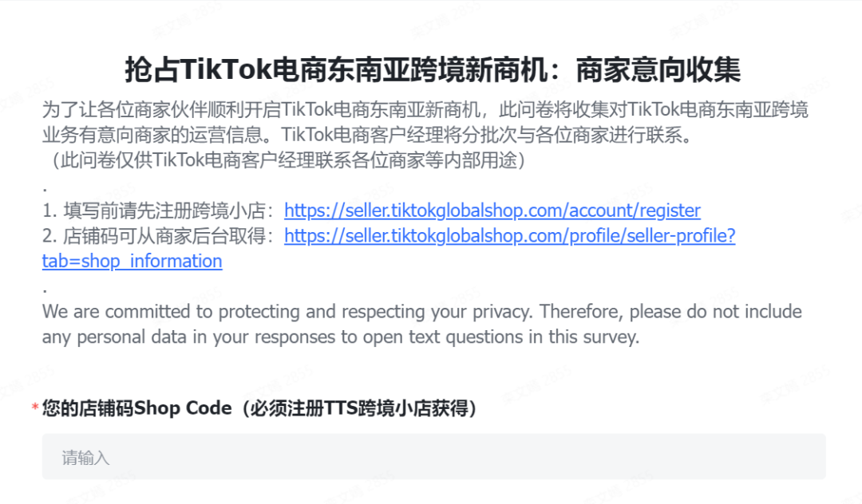
Task: Click the "tab=shop_information" link text
Action: (132, 262)
